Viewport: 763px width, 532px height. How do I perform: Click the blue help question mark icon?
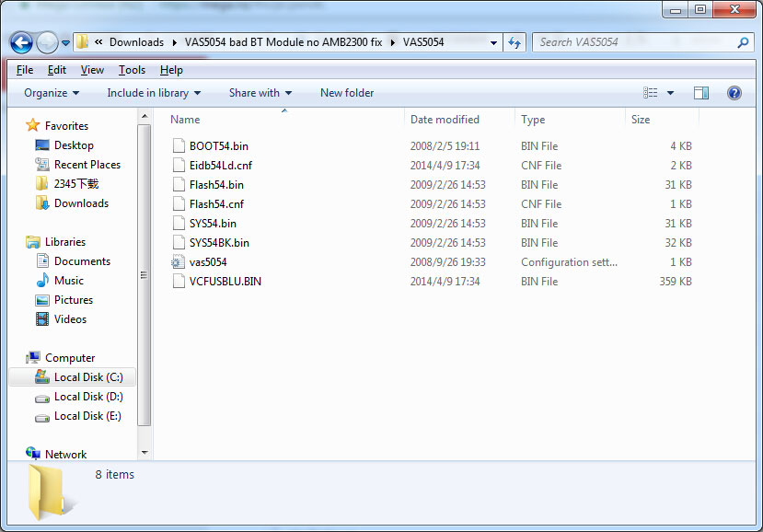click(x=734, y=92)
